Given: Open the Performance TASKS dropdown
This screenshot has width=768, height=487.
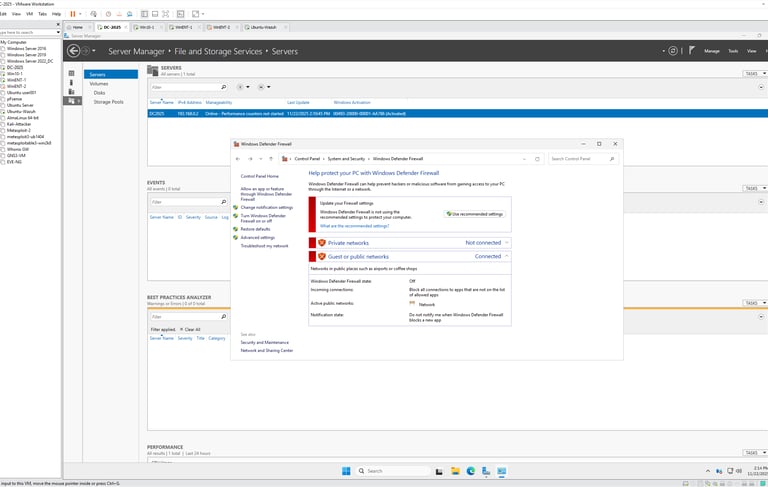Looking at the screenshot, I should pyautogui.click(x=754, y=453).
